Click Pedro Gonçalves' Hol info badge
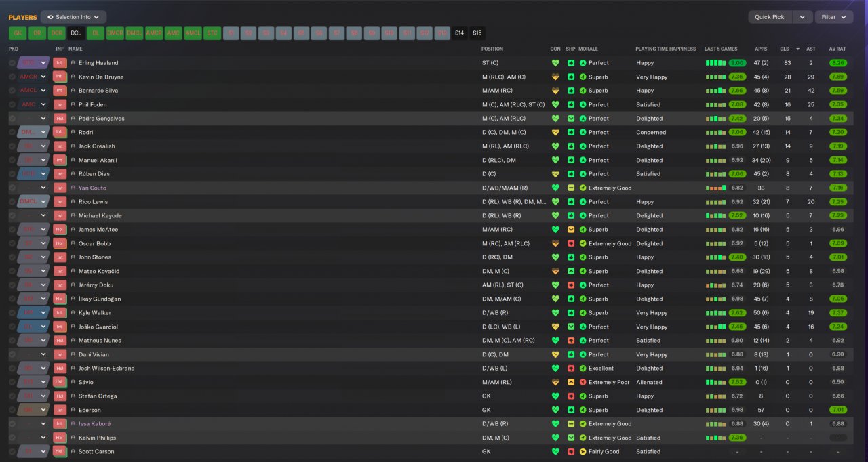Image resolution: width=868 pixels, height=462 pixels. (60, 119)
